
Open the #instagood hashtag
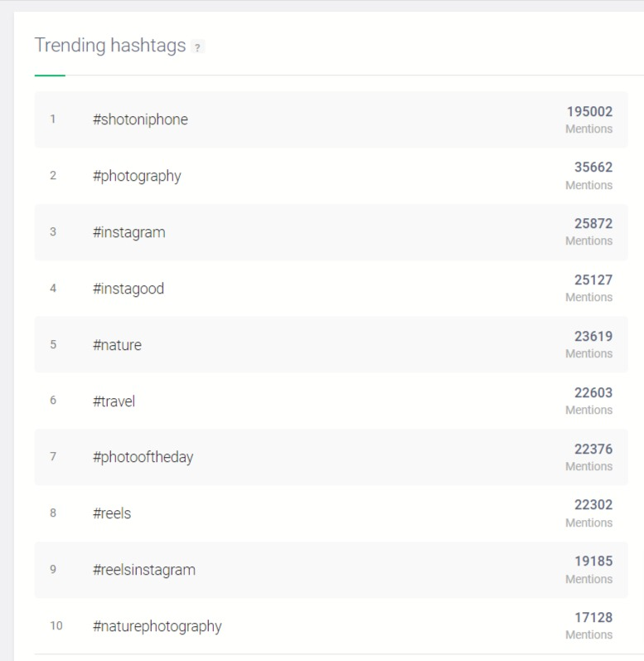point(128,289)
